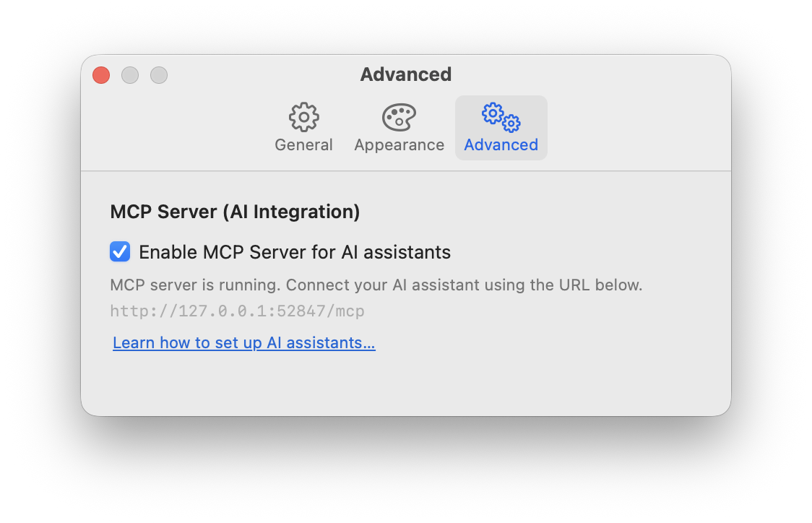Switch to the General tab label
Viewport: 812px width, 523px height.
pos(303,144)
